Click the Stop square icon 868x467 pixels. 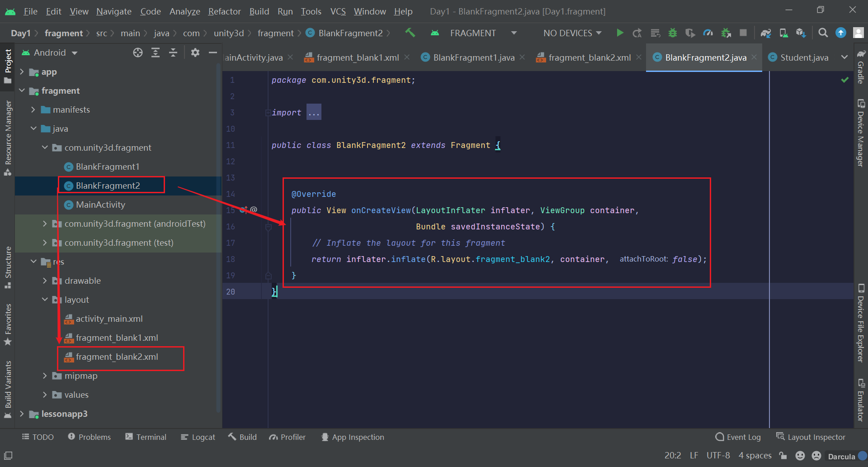743,33
